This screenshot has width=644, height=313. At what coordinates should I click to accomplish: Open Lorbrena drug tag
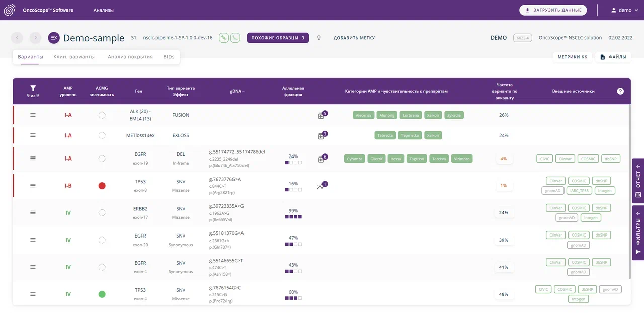coord(411,115)
